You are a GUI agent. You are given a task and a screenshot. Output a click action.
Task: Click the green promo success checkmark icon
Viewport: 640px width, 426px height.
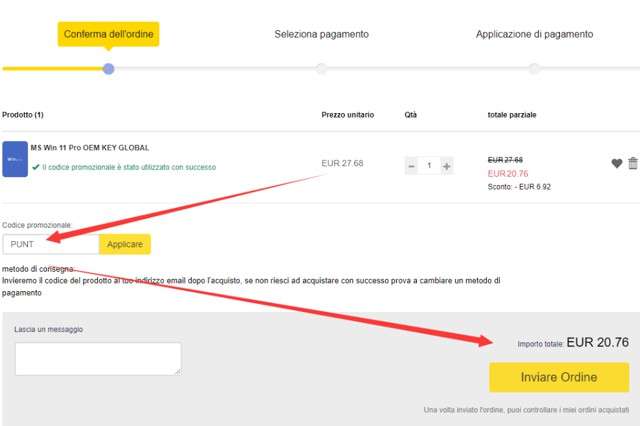point(36,167)
